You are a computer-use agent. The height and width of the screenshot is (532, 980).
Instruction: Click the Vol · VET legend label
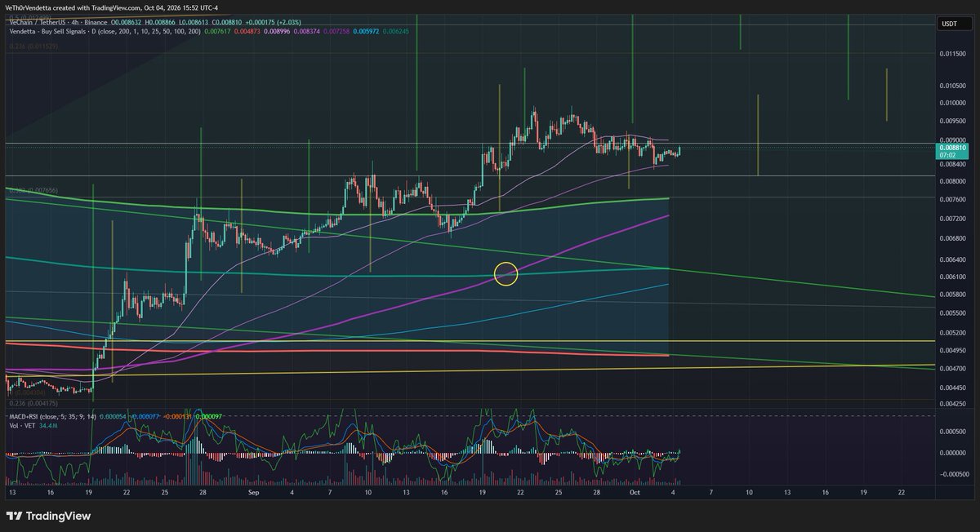pos(21,426)
